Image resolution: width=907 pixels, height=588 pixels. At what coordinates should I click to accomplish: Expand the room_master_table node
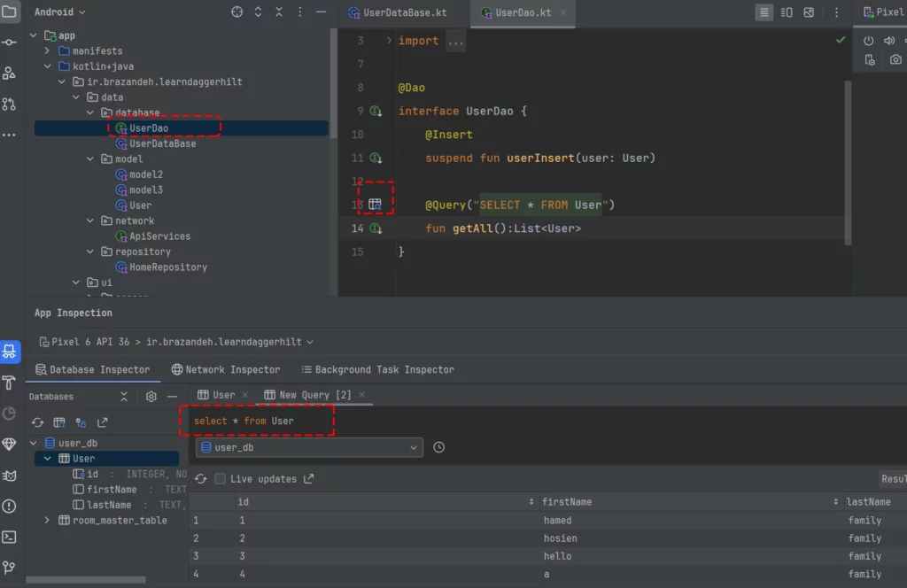47,521
